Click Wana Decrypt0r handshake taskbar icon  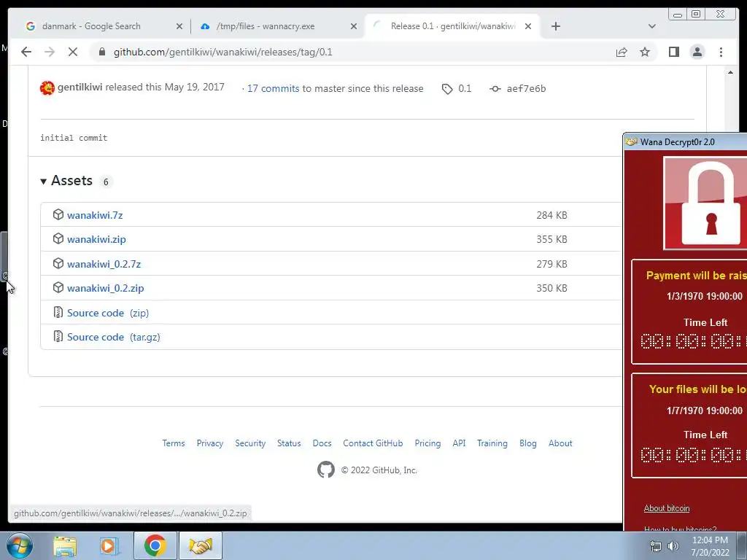(201, 545)
